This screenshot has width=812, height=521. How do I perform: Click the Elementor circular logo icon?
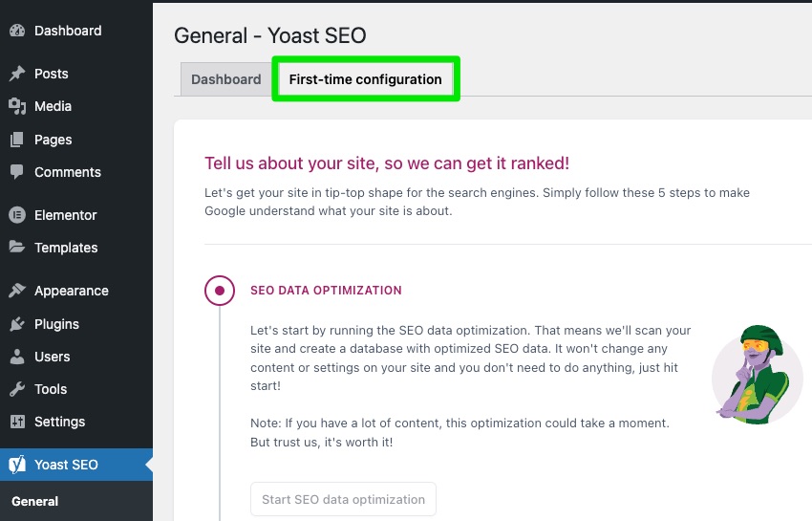(17, 215)
